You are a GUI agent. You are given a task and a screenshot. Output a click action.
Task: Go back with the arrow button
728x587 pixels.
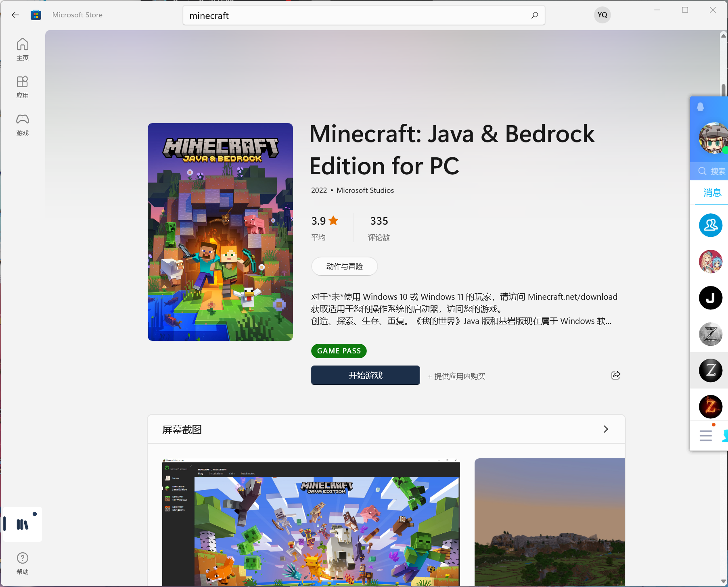click(15, 15)
